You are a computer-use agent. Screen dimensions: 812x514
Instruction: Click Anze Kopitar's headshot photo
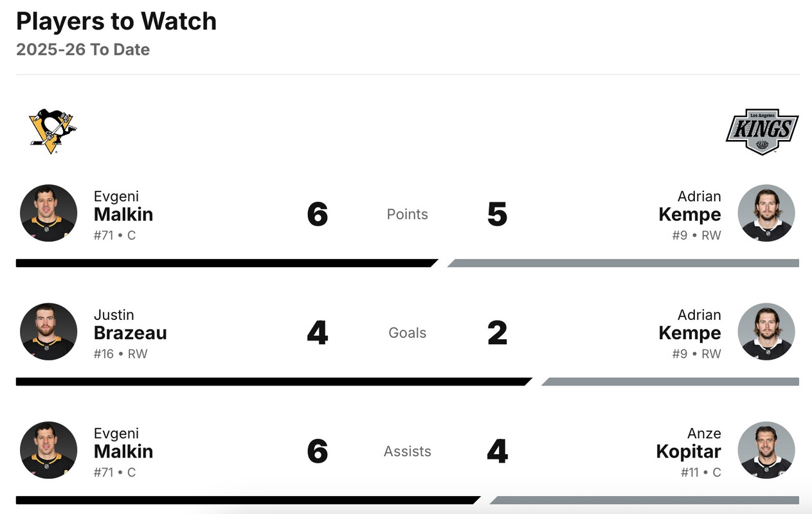coord(766,450)
